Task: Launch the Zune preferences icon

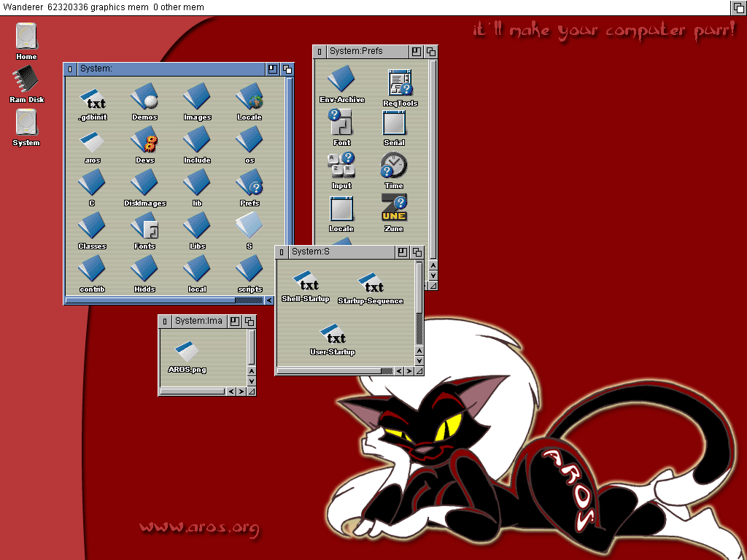Action: [x=393, y=208]
